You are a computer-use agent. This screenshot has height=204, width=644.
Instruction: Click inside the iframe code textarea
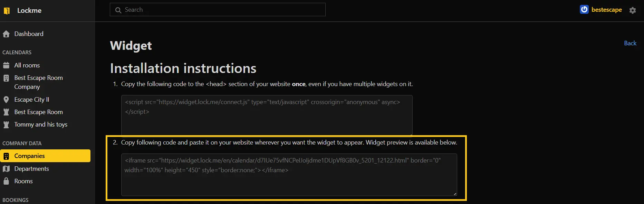tap(289, 180)
